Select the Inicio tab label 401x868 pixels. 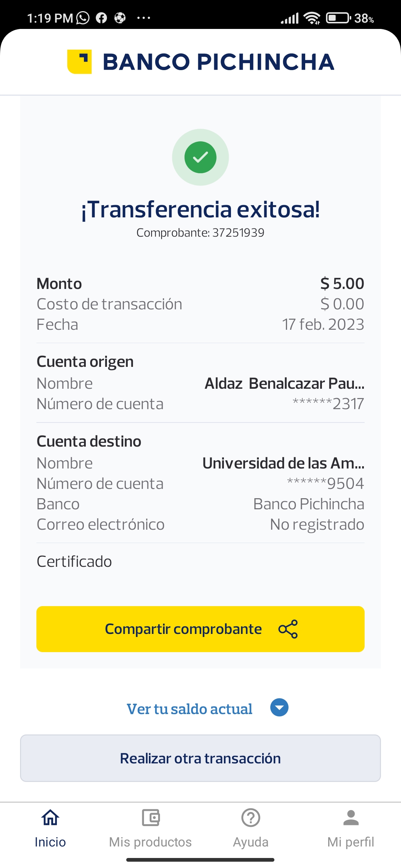(x=50, y=842)
